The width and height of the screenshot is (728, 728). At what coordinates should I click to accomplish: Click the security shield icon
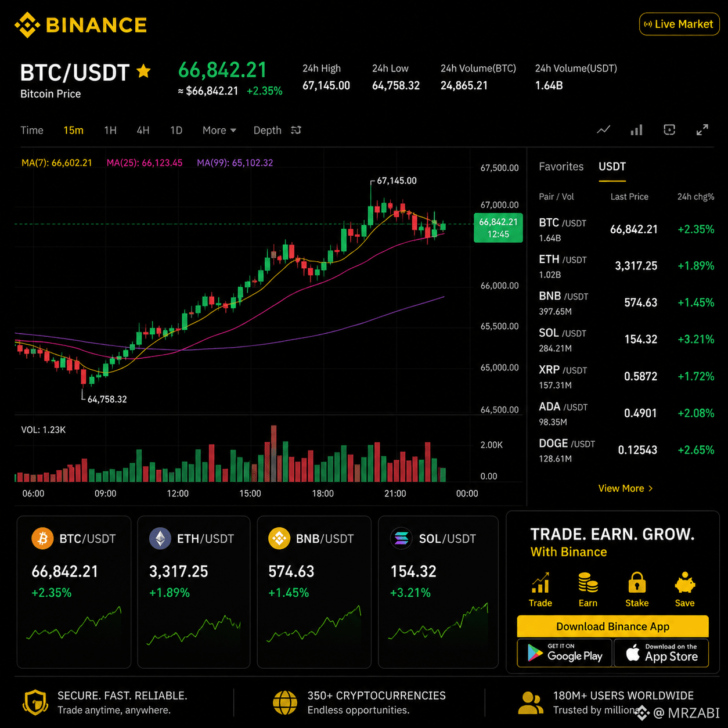35,702
